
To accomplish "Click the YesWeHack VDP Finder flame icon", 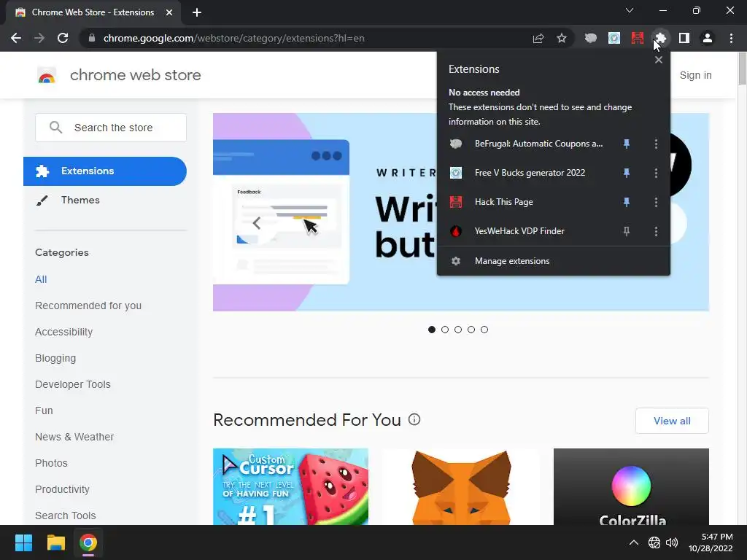I will [456, 231].
